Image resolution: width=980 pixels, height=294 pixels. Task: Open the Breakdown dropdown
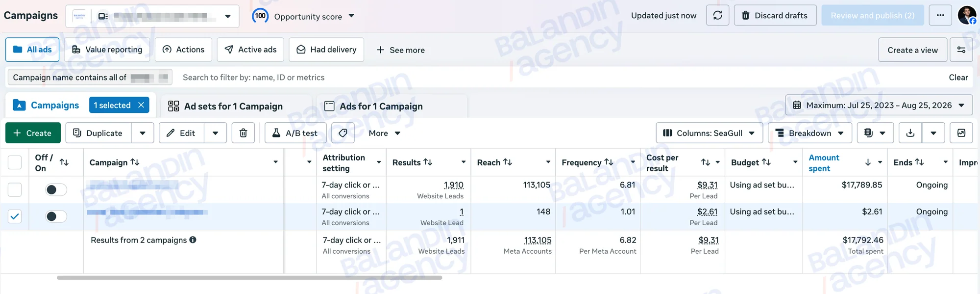(x=810, y=133)
